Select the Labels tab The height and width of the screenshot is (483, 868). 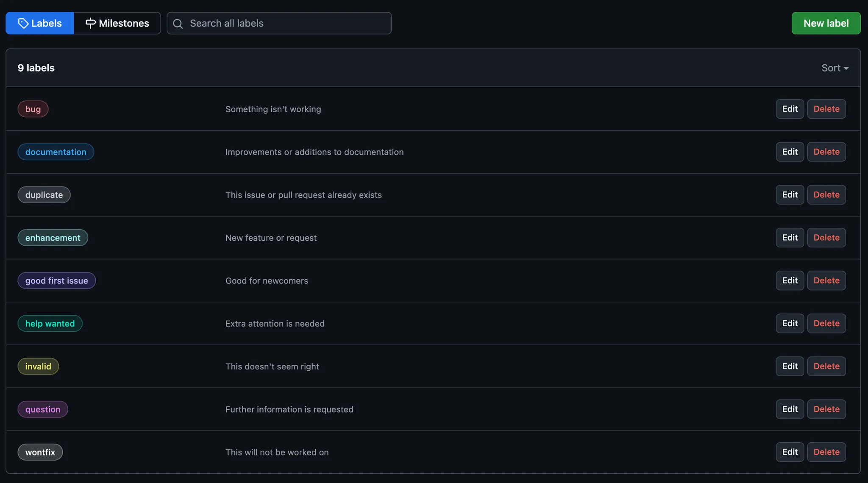[40, 23]
